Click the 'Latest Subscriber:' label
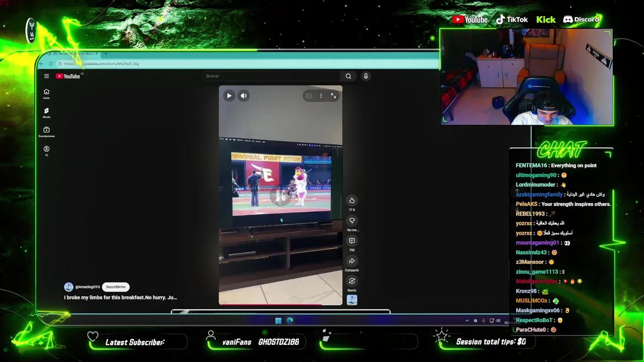Screen dimensions: 644x362 (x=135, y=342)
